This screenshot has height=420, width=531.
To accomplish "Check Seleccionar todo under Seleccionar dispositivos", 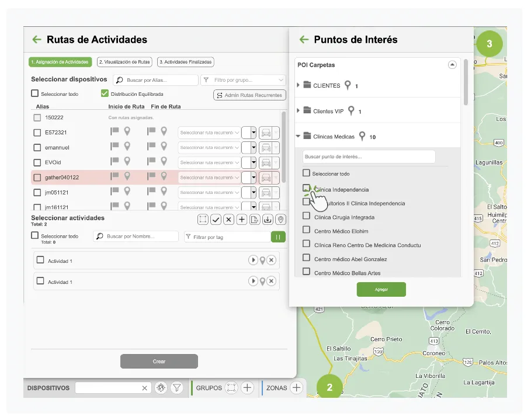I will click(34, 93).
